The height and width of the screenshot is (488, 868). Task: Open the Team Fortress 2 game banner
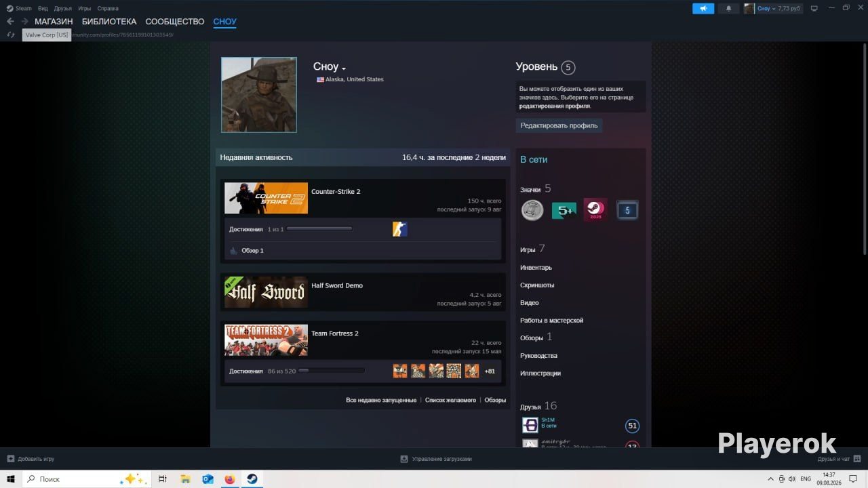coord(266,340)
